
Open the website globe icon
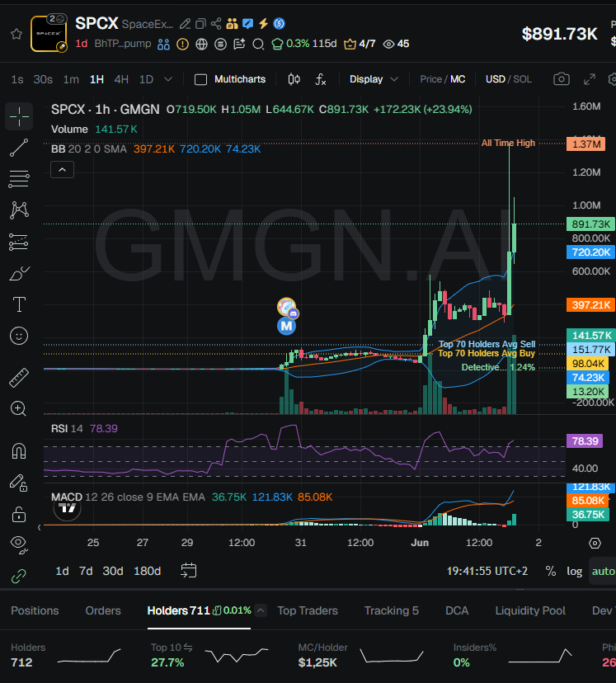(x=201, y=44)
